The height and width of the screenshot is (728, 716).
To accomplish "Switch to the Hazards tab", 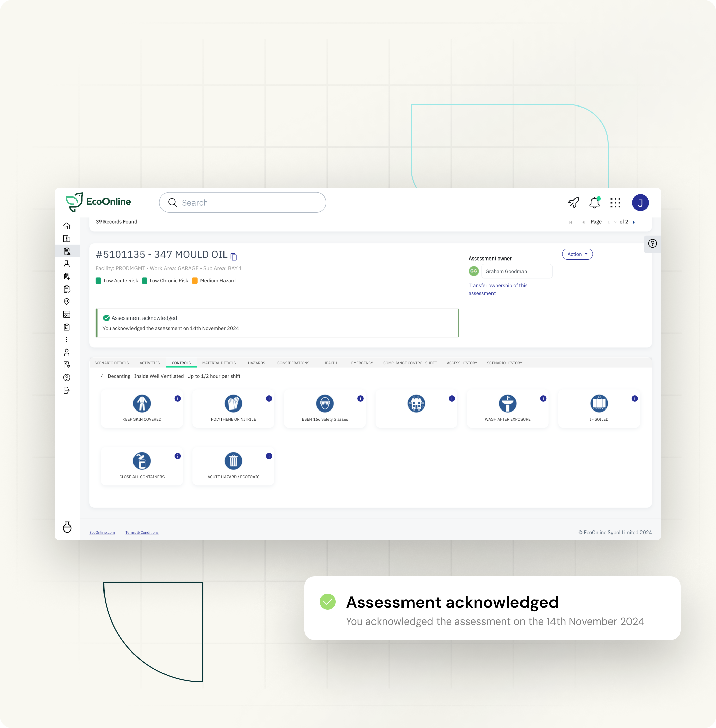I will click(x=257, y=363).
